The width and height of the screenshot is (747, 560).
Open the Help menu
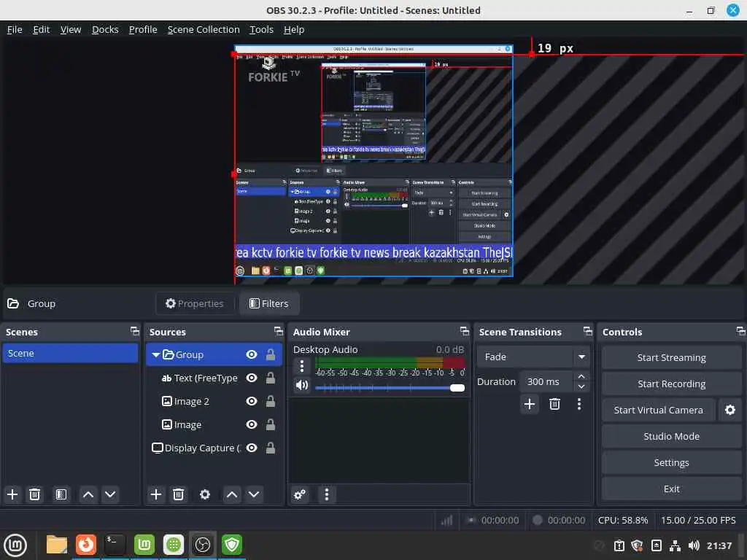pyautogui.click(x=294, y=29)
